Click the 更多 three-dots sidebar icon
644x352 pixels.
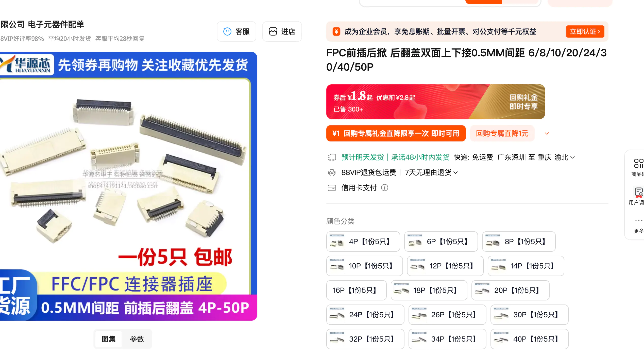[639, 220]
